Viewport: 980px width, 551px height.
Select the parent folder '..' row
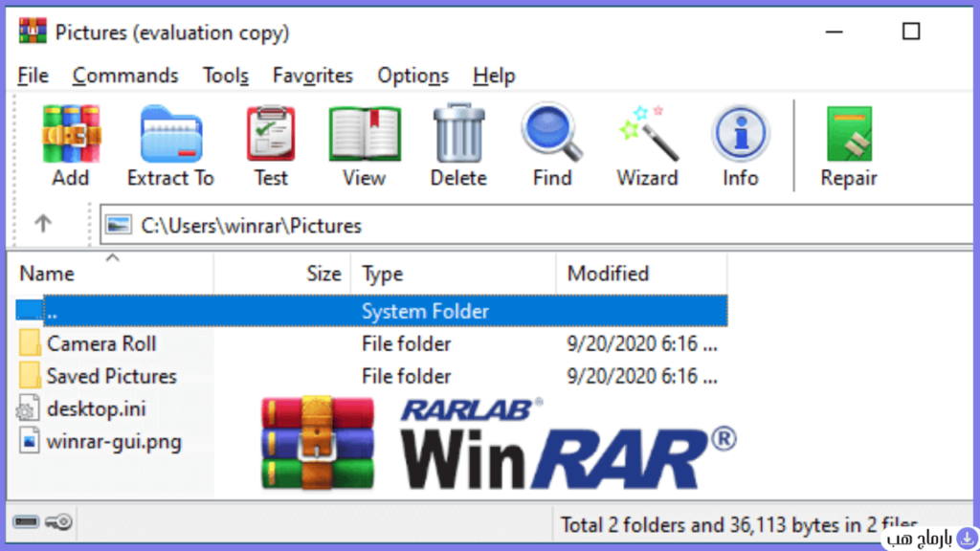point(371,311)
